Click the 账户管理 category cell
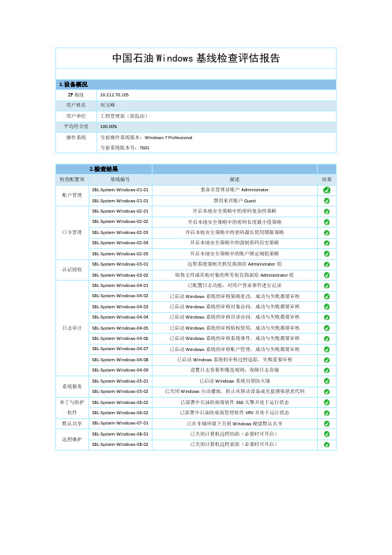This screenshot has height=555, width=392. pyautogui.click(x=72, y=195)
